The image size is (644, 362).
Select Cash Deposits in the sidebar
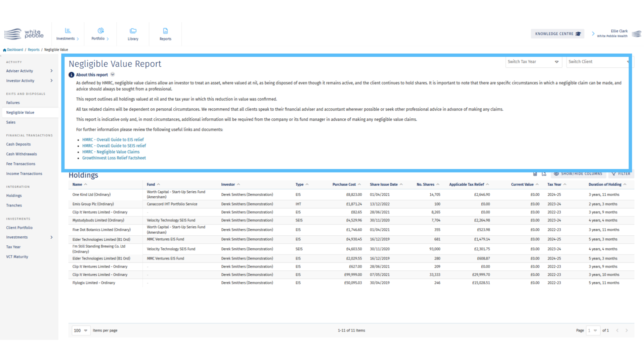click(18, 144)
